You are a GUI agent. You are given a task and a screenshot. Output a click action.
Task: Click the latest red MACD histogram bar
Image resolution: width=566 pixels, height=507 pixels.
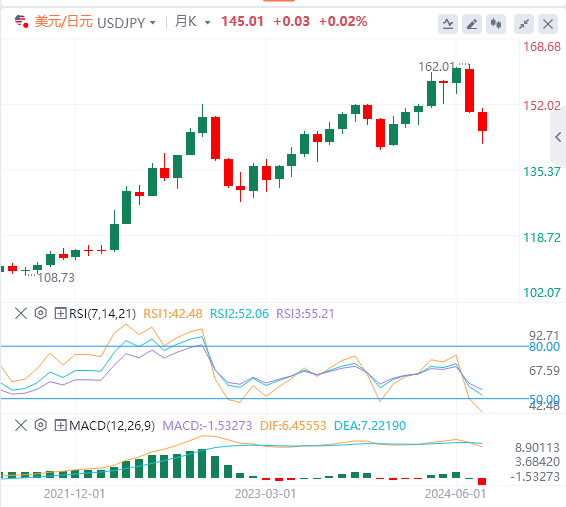pyautogui.click(x=482, y=481)
